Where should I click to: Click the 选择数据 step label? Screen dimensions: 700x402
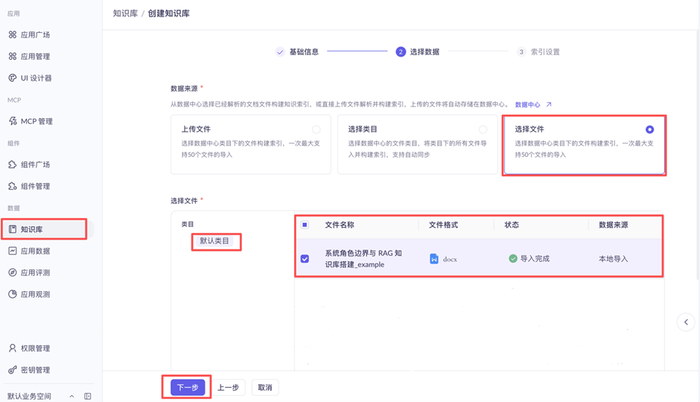click(425, 52)
